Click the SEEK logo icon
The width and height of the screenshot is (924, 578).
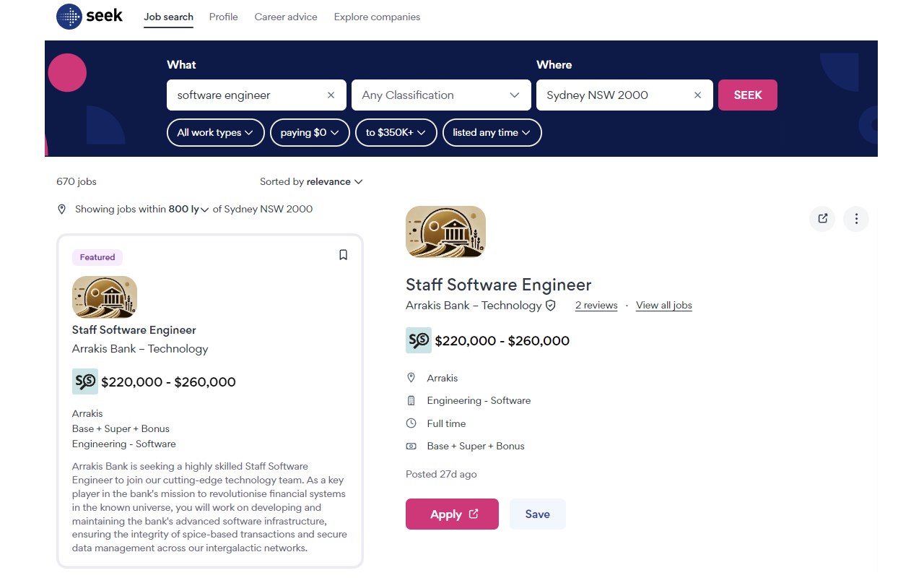(69, 17)
